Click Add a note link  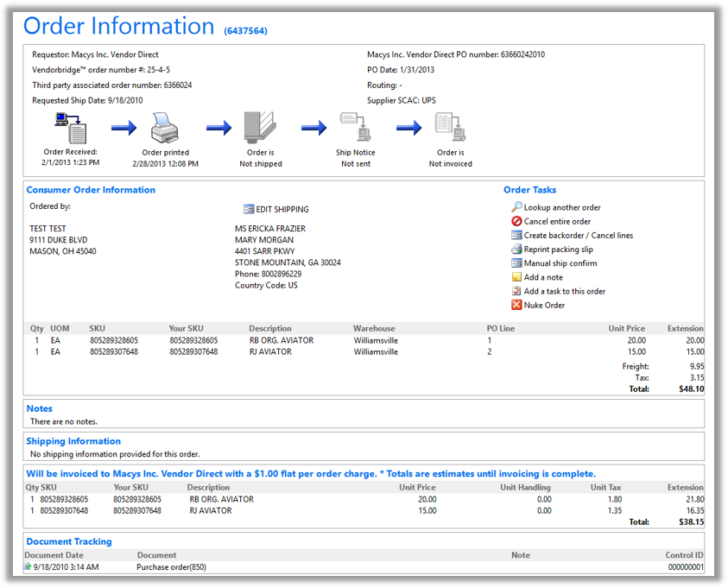(x=543, y=277)
